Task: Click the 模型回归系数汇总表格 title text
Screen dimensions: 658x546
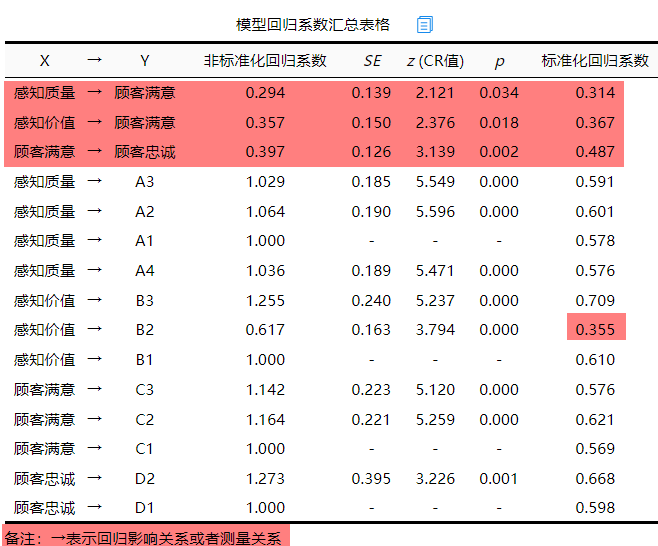Action: tap(313, 24)
